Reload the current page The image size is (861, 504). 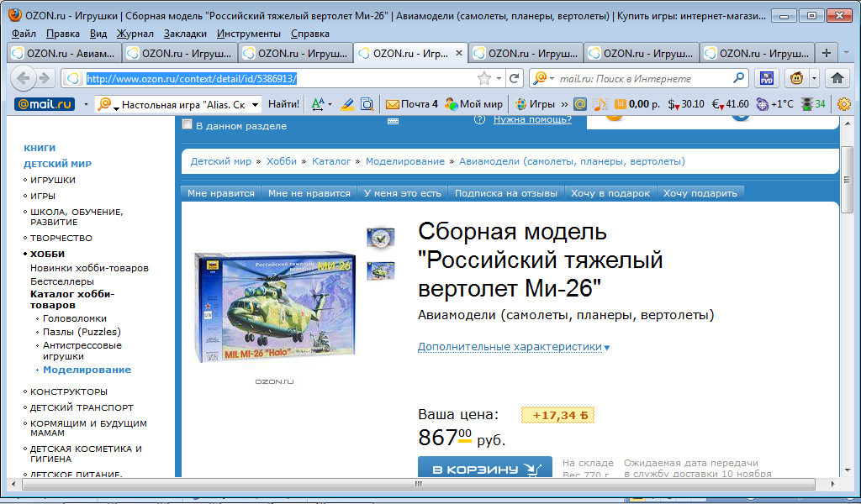514,78
